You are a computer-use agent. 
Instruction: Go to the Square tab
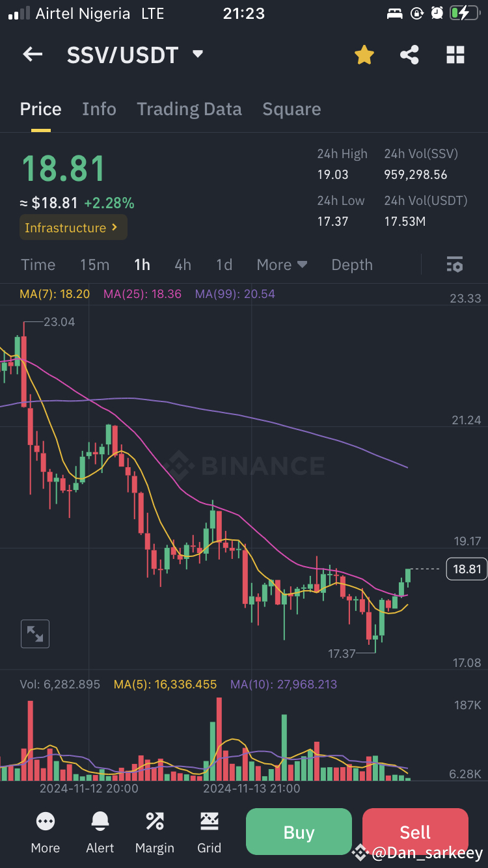tap(291, 109)
